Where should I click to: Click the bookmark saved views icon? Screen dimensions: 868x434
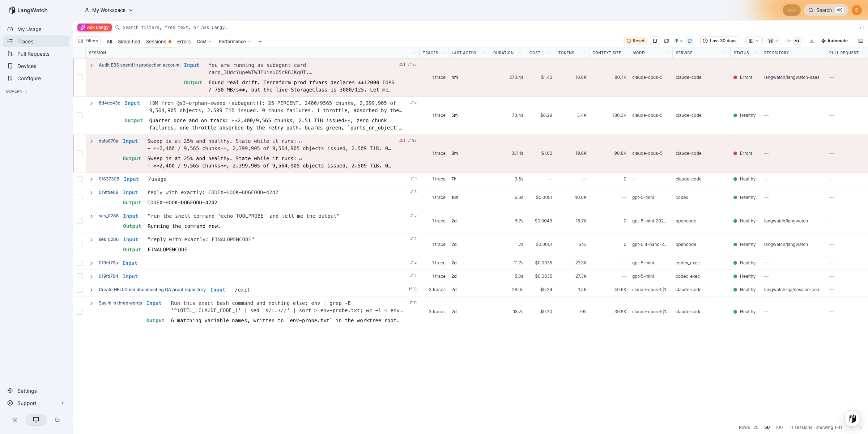coord(655,41)
